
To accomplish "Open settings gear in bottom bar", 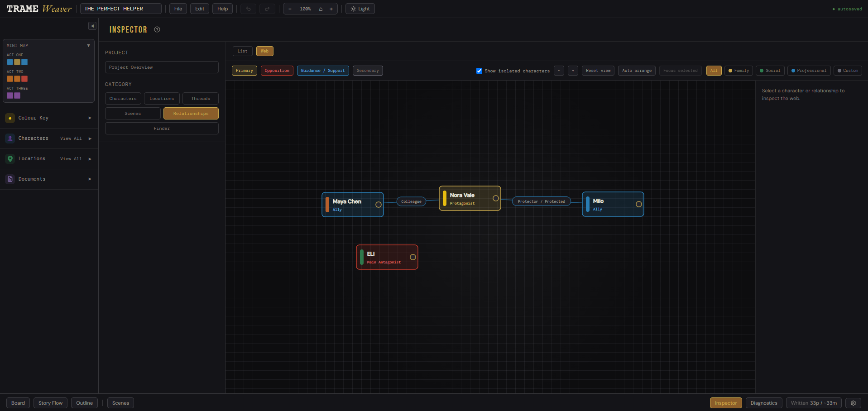I will click(853, 403).
